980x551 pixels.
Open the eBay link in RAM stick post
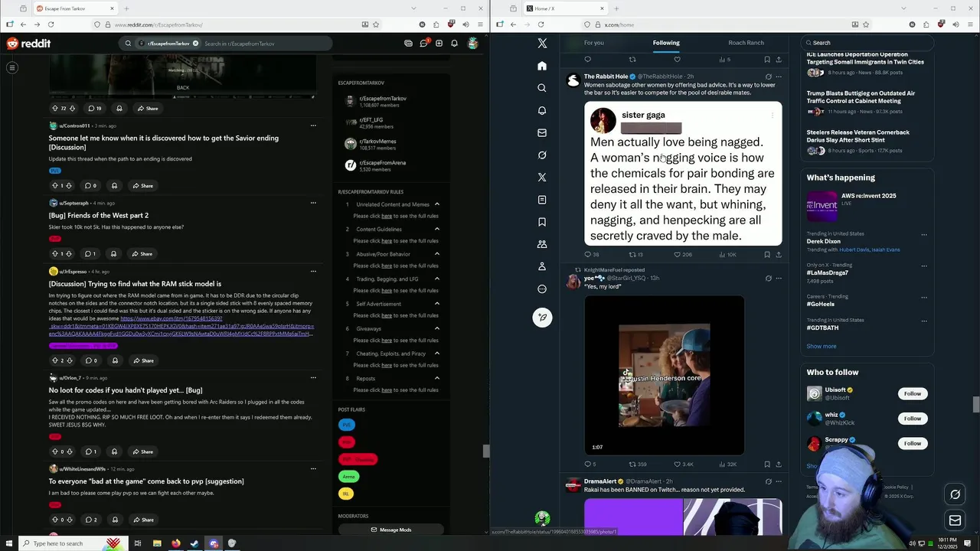pyautogui.click(x=181, y=327)
